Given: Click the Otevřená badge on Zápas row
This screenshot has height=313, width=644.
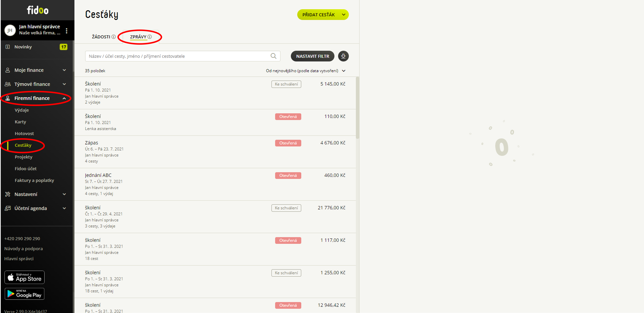Looking at the screenshot, I should pyautogui.click(x=288, y=143).
